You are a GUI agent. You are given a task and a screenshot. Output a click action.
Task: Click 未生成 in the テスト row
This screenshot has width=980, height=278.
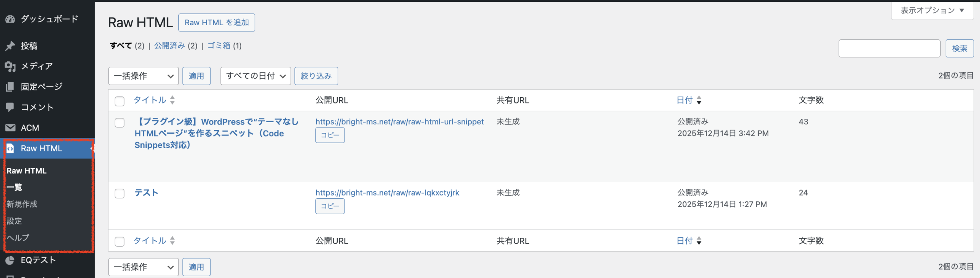[x=508, y=193]
